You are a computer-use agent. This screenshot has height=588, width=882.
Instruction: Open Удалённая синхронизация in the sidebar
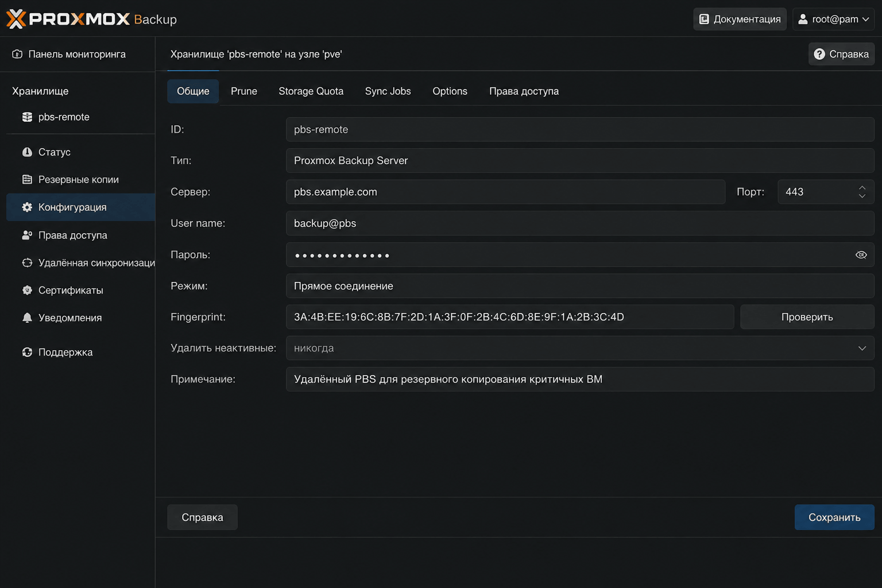(80, 263)
